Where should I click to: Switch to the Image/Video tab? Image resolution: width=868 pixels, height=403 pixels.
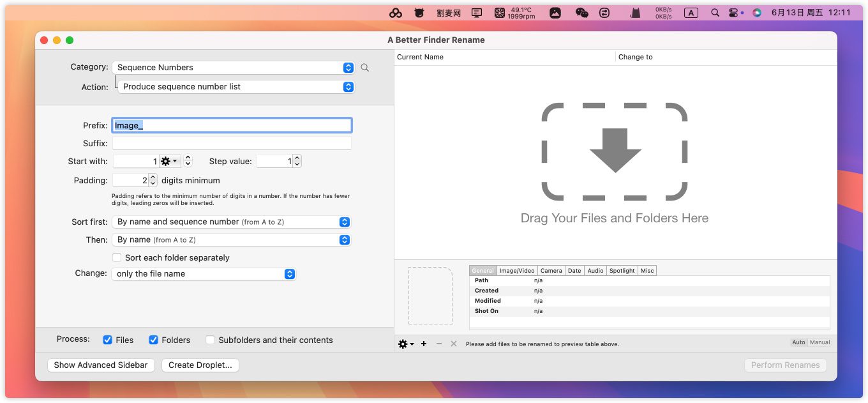pyautogui.click(x=517, y=271)
